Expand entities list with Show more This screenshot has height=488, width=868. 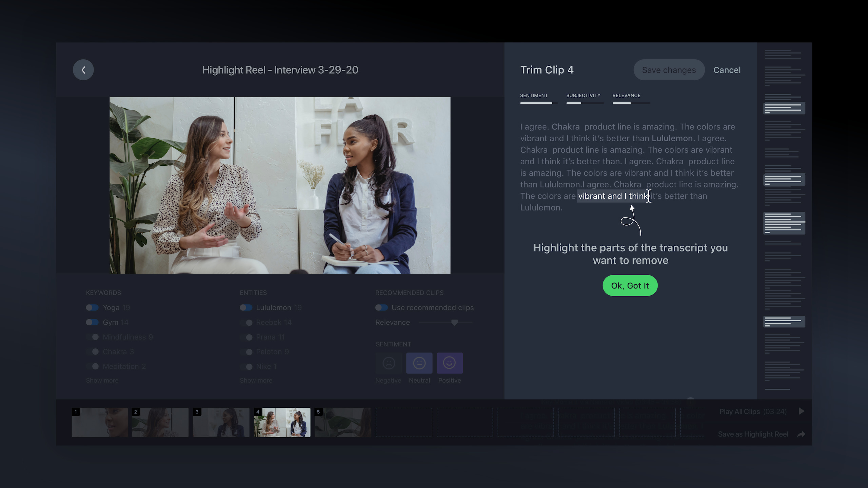pyautogui.click(x=256, y=380)
